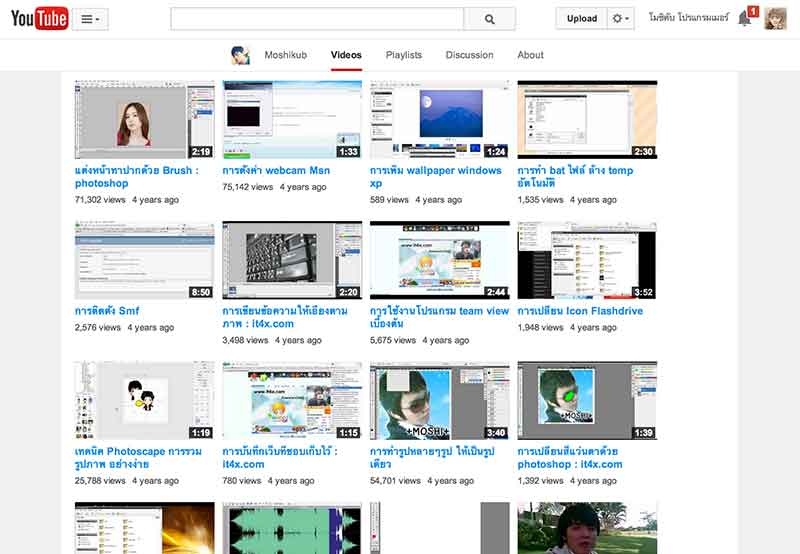Click the search magnifier button
Viewport: 800px width, 554px height.
click(x=490, y=19)
